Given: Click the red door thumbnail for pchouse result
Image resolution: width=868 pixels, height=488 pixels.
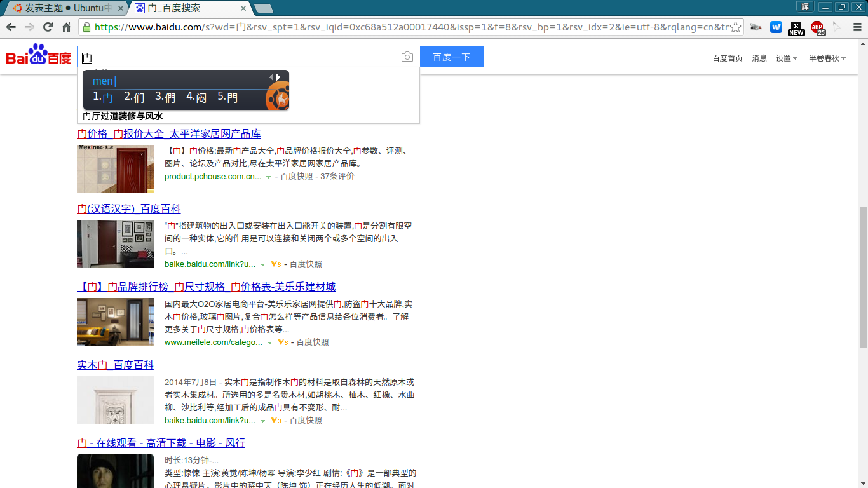Looking at the screenshot, I should 115,168.
